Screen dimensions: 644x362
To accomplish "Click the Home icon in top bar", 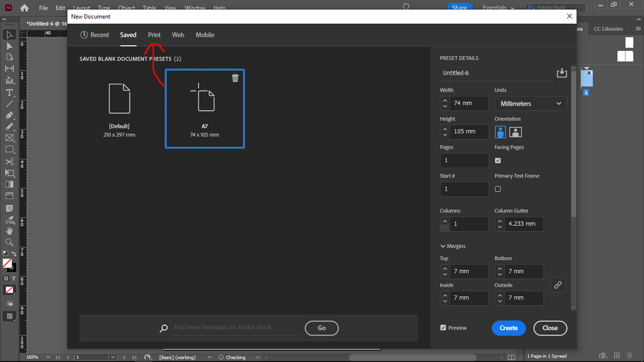I will click(x=24, y=8).
